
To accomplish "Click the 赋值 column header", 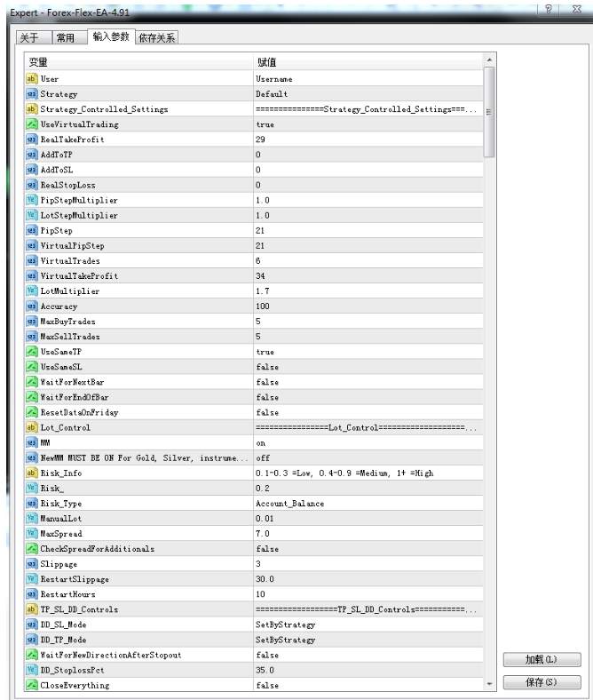I will pyautogui.click(x=368, y=62).
